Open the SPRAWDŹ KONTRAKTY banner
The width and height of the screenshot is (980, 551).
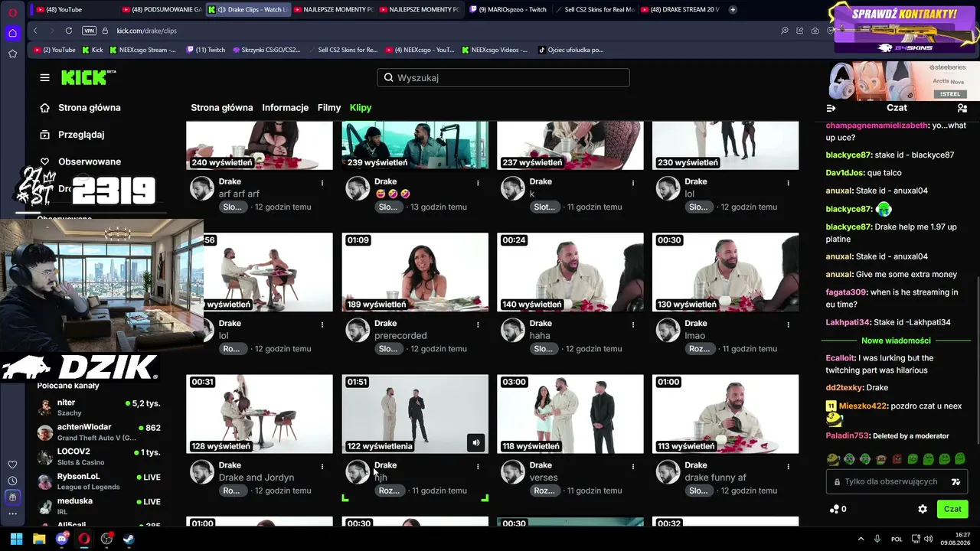pyautogui.click(x=903, y=28)
